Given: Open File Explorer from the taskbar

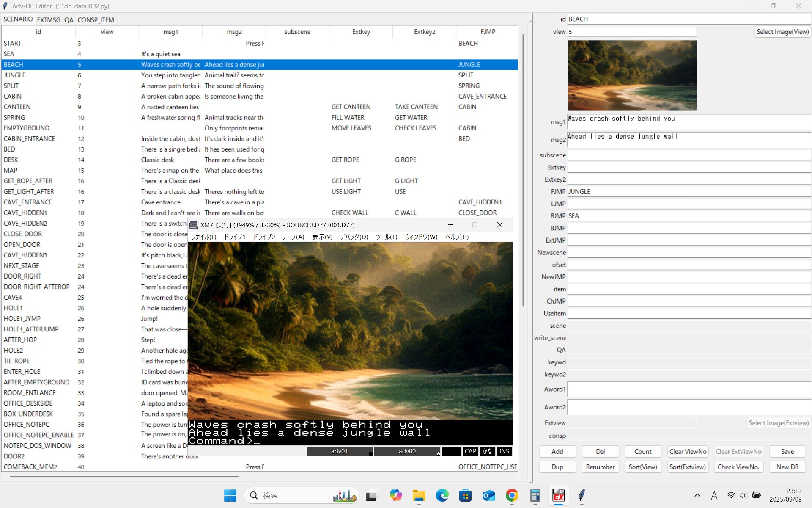Looking at the screenshot, I should pyautogui.click(x=419, y=495).
